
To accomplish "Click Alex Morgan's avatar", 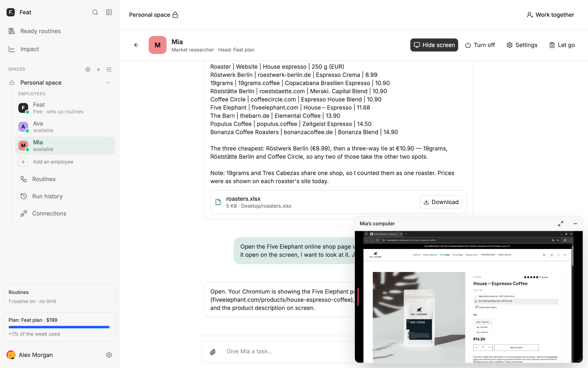I will [x=11, y=355].
